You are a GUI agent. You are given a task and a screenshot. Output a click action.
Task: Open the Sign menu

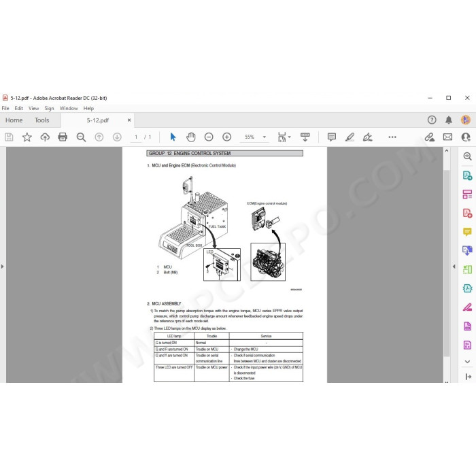pyautogui.click(x=49, y=108)
